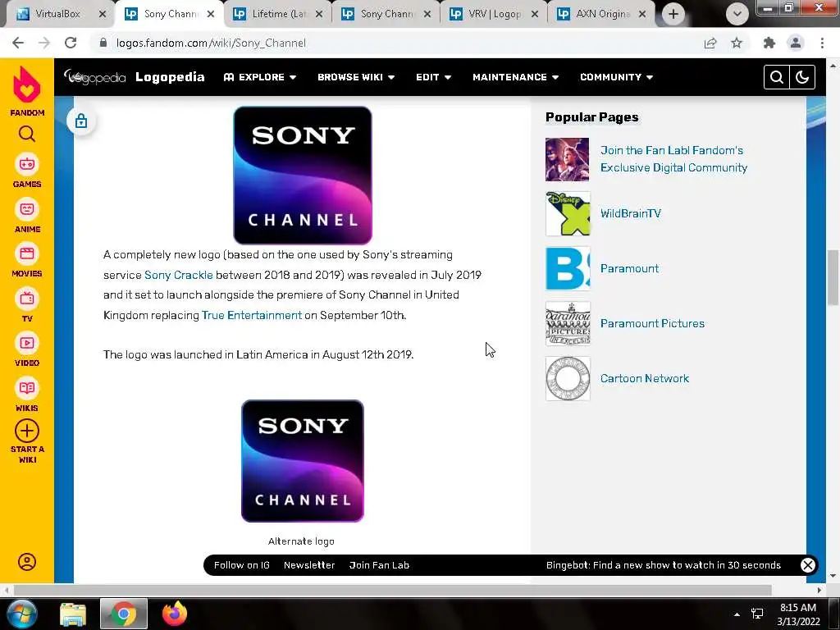Expand the Browse Wiki dropdown menu
This screenshot has width=840, height=630.
point(356,77)
